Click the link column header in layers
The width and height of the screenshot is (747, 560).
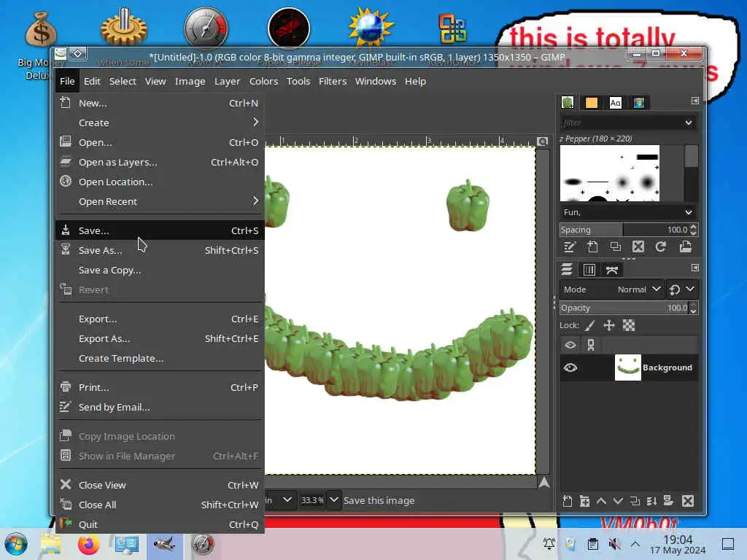tap(591, 345)
